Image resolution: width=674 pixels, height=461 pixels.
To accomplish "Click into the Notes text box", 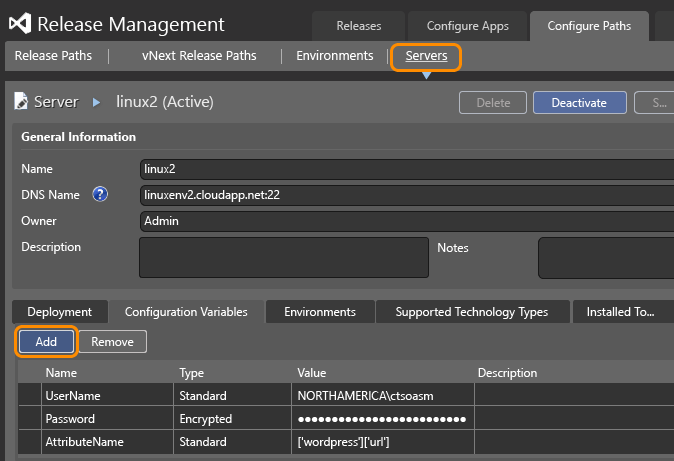I will tap(606, 258).
